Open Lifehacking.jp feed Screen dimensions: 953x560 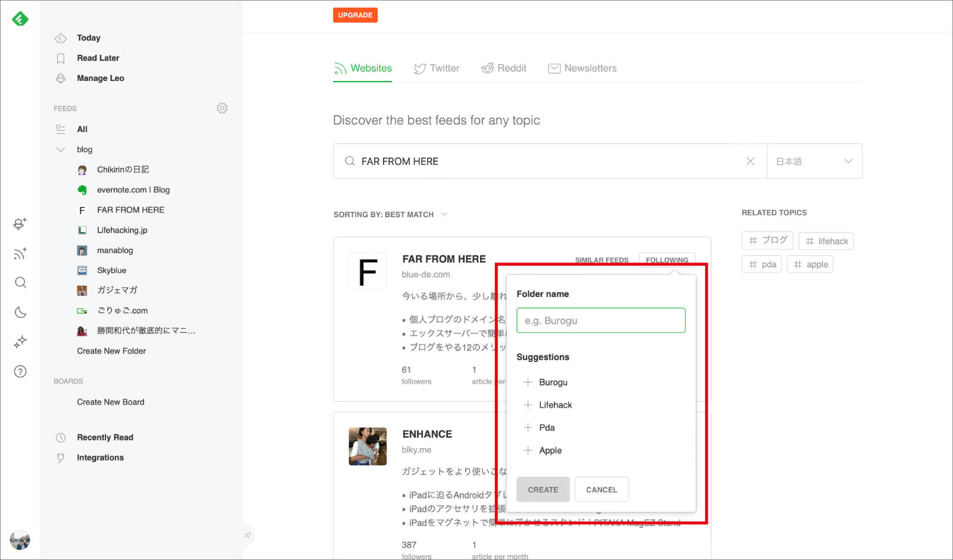pos(122,230)
